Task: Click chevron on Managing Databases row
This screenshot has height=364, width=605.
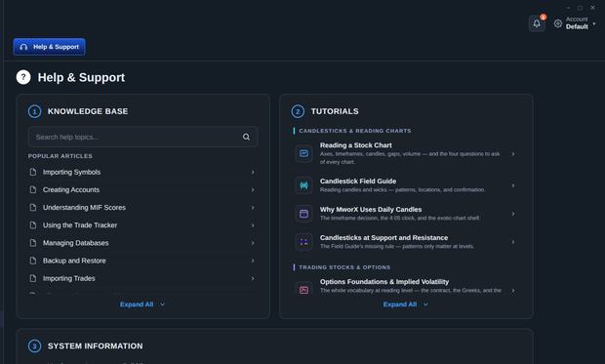Action: click(253, 243)
